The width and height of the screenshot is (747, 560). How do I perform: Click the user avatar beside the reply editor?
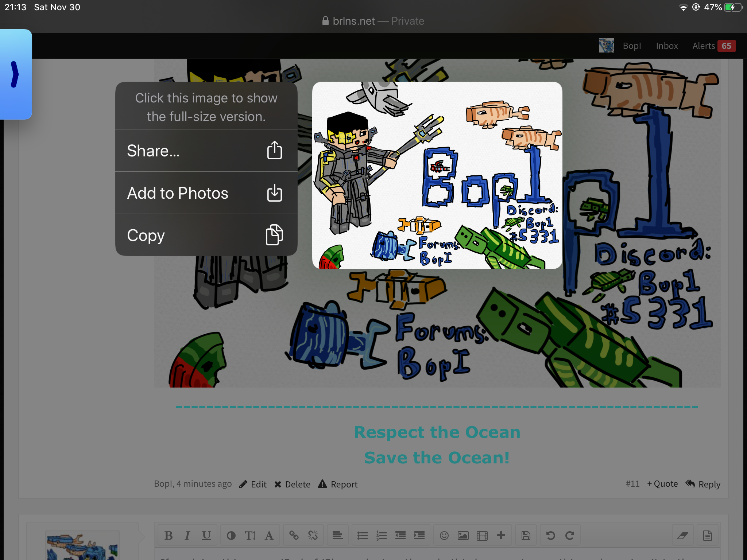coord(82,545)
